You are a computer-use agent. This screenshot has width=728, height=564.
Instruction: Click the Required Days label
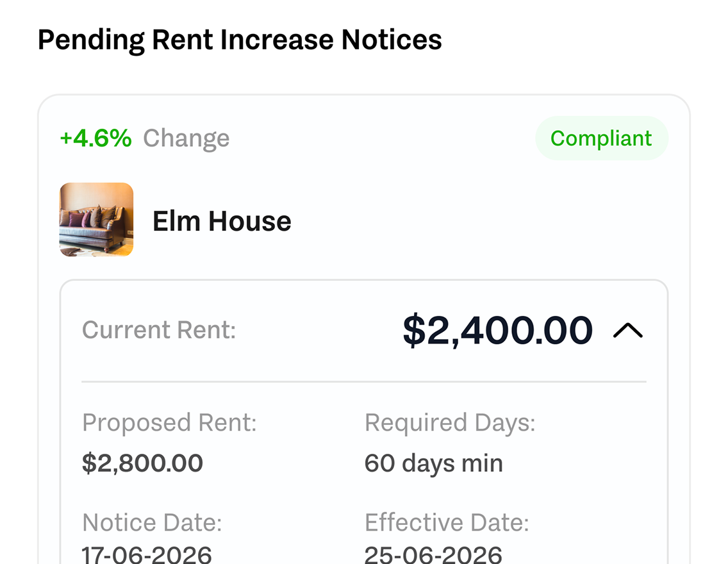click(x=450, y=423)
